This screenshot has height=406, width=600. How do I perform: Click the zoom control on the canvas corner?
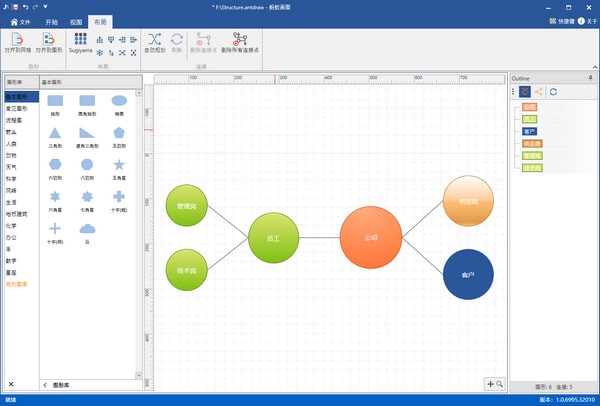click(495, 384)
